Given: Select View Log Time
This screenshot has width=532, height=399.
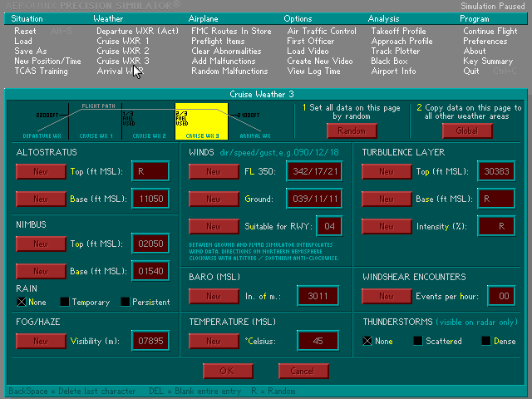Looking at the screenshot, I should tap(313, 71).
